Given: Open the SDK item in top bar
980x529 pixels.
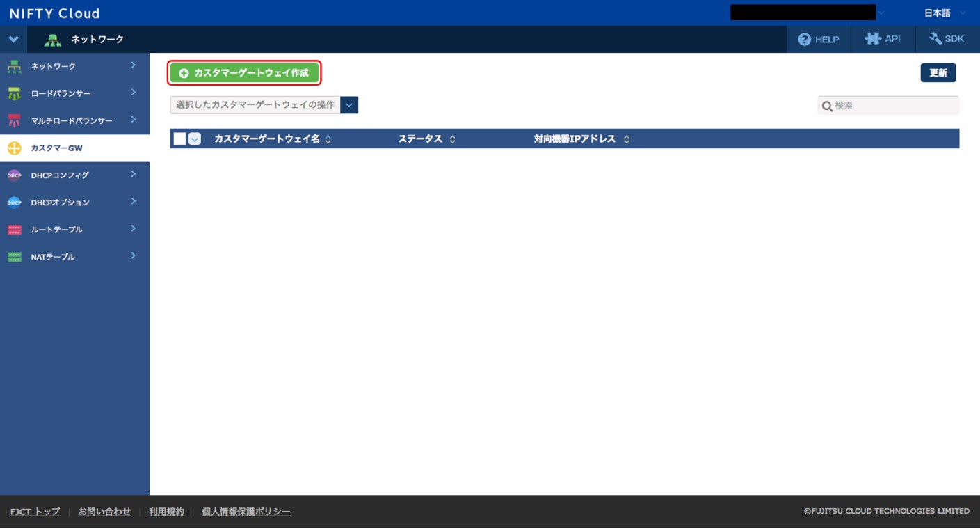Looking at the screenshot, I should 947,40.
